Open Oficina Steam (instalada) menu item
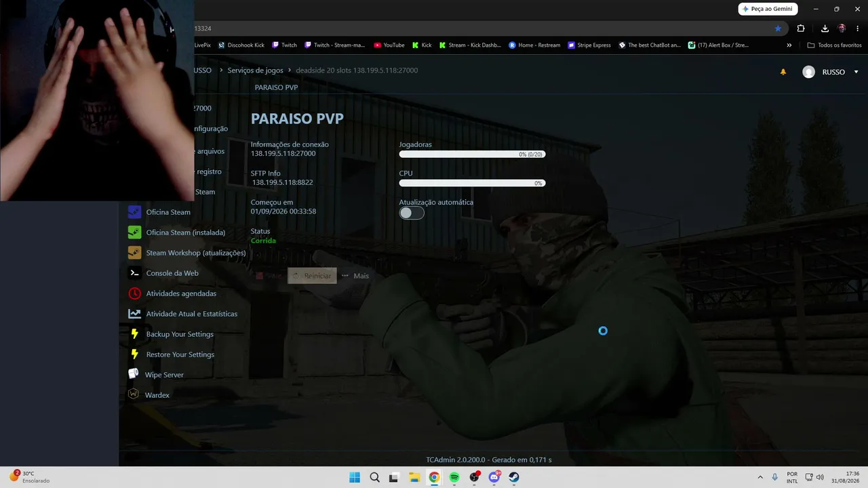Viewport: 868px width, 488px height. (x=186, y=232)
